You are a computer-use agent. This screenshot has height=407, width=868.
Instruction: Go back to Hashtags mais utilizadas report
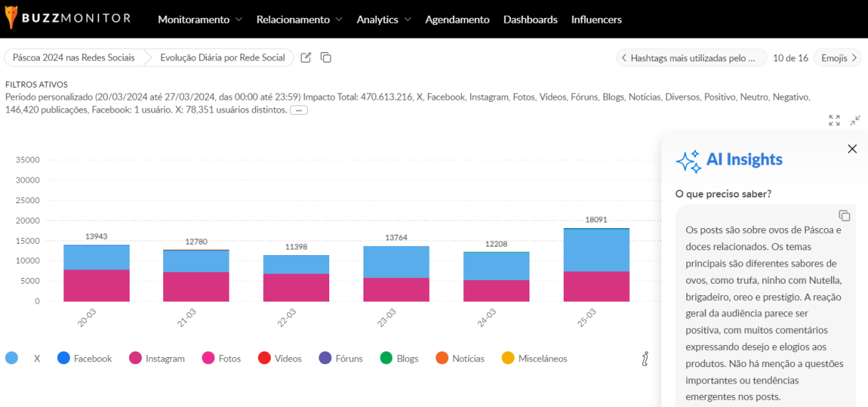coord(691,58)
